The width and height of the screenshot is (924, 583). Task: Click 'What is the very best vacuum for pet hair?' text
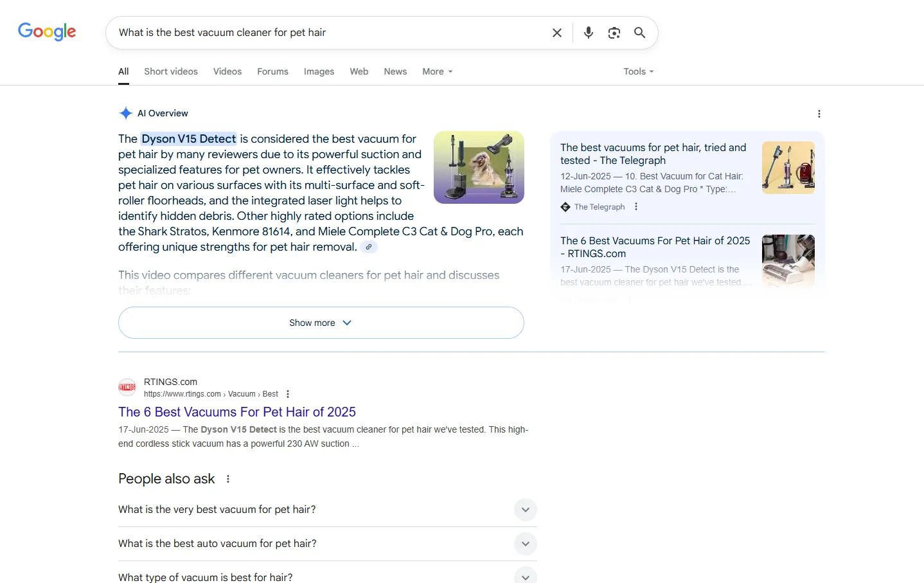217,510
